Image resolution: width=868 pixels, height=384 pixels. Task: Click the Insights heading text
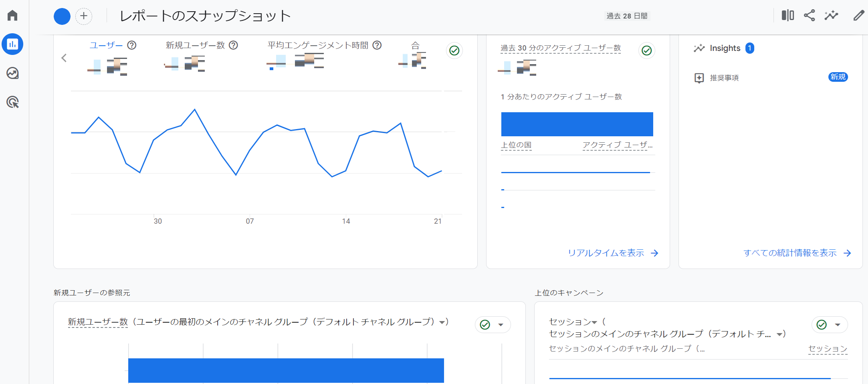pos(725,48)
